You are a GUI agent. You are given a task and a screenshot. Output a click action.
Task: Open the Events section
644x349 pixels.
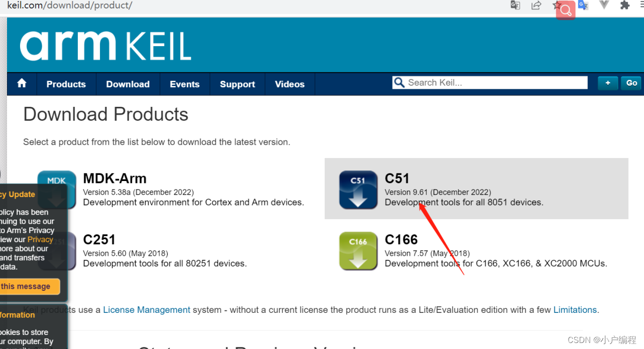(x=184, y=84)
